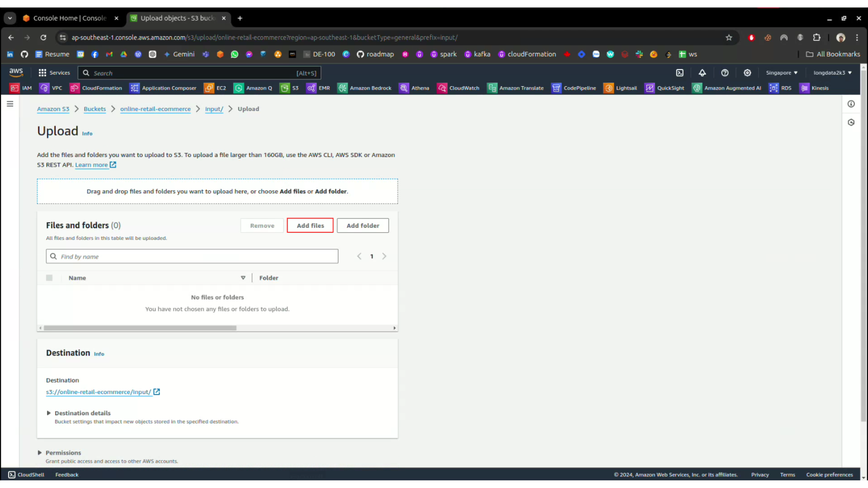The height and width of the screenshot is (488, 868).
Task: Open the Singapore region dropdown
Action: [x=781, y=73]
